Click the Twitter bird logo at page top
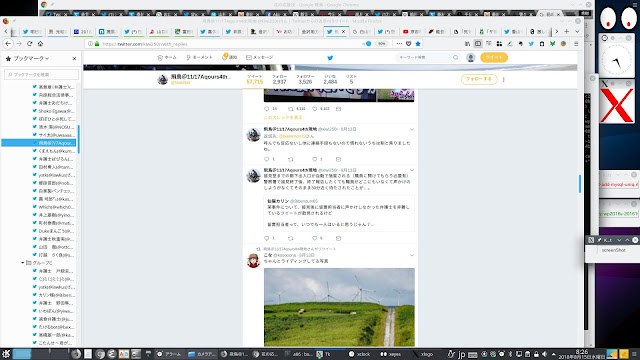640x360 pixels. tap(330, 58)
